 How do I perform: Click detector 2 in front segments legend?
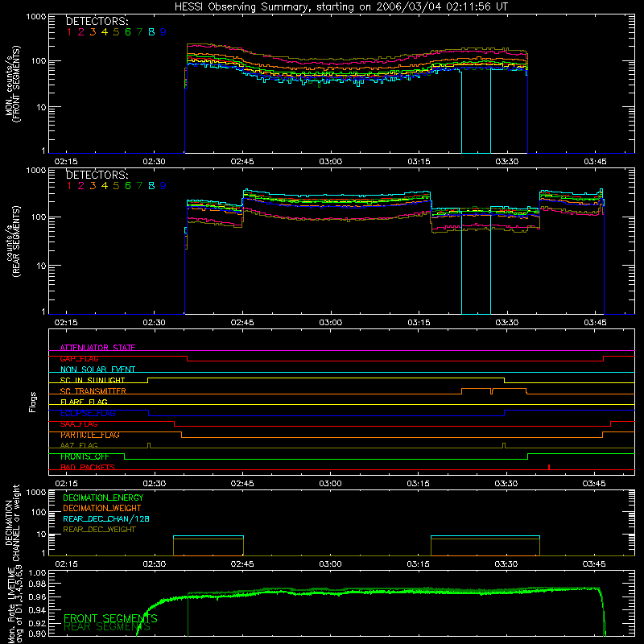pyautogui.click(x=81, y=32)
